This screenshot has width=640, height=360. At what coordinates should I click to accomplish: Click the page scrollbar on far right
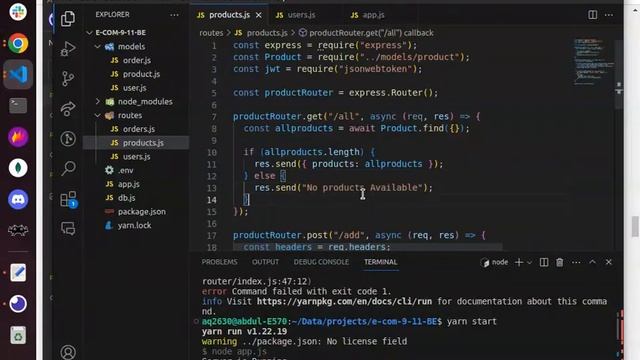[x=635, y=227]
